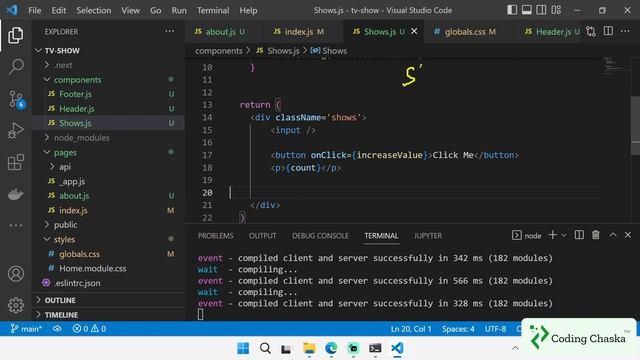
Task: Open the Manage gear menu
Action: 16,305
